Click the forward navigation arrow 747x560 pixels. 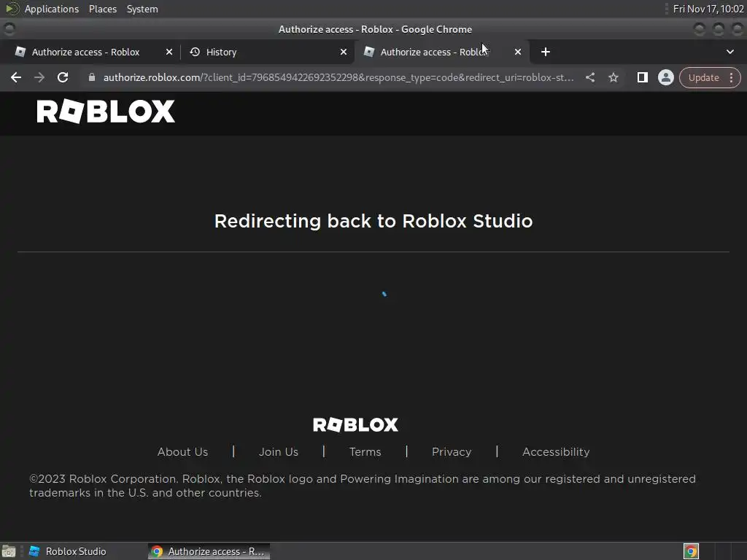39,77
